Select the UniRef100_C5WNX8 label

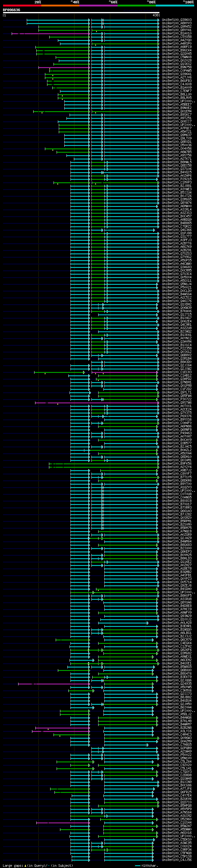(x=177, y=57)
